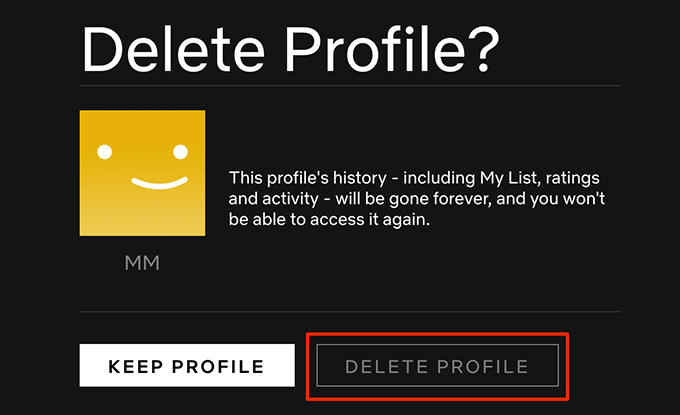This screenshot has width=680, height=415.
Task: Click the "Delete Profile?" heading
Action: pyautogui.click(x=291, y=49)
